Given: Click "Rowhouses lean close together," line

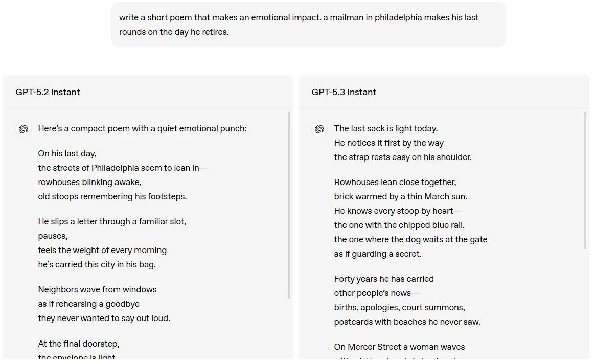Looking at the screenshot, I should coord(395,183).
